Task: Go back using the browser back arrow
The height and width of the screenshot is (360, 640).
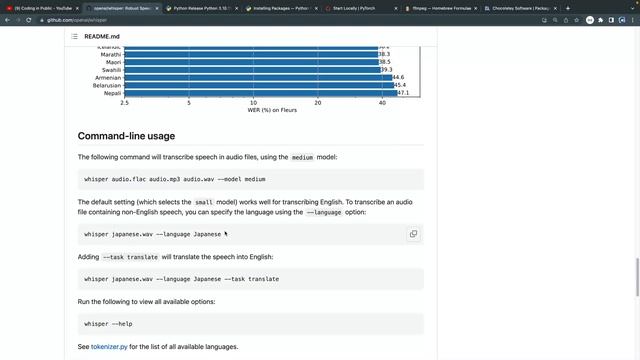Action: pos(7,20)
